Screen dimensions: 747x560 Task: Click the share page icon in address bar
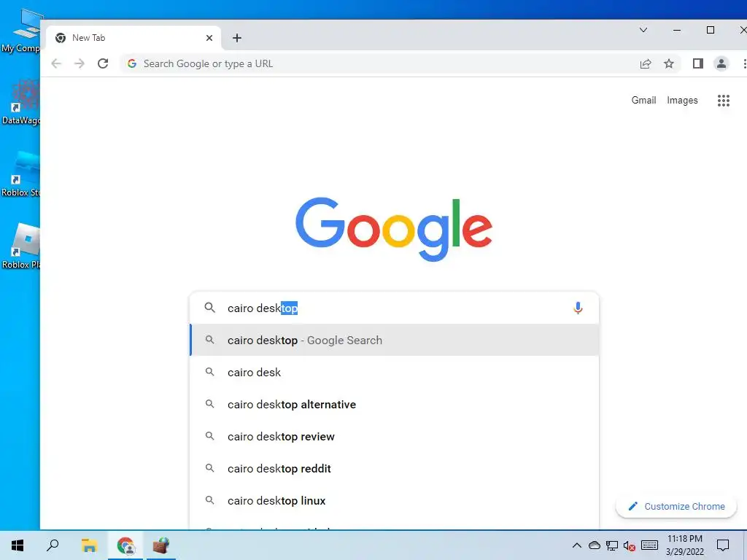(x=646, y=63)
